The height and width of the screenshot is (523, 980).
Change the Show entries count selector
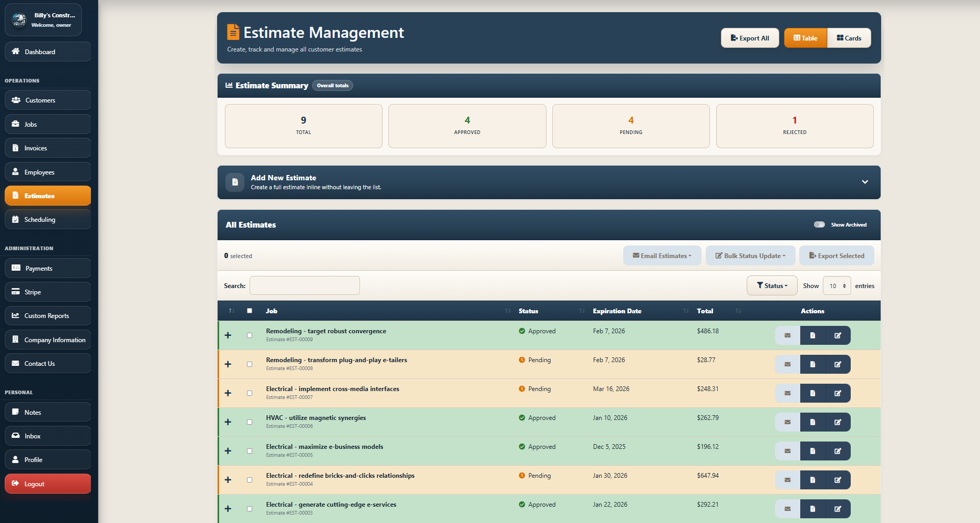click(837, 286)
